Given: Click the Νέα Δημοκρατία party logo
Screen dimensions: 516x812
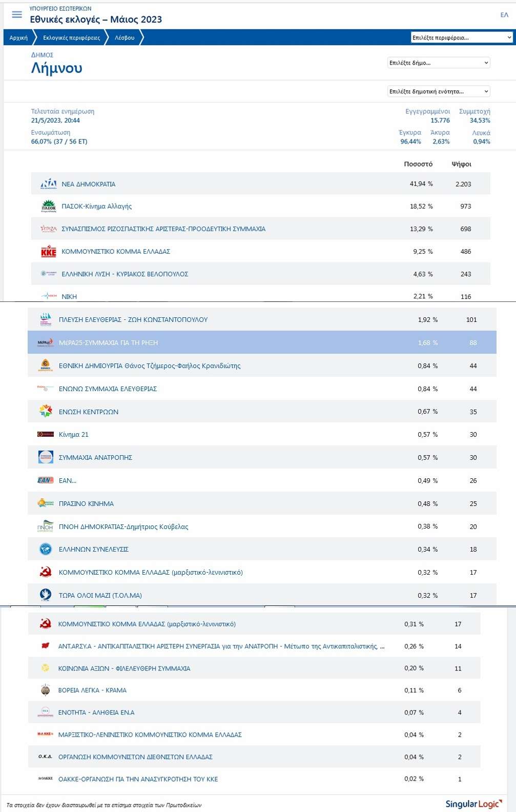Looking at the screenshot, I should [48, 184].
